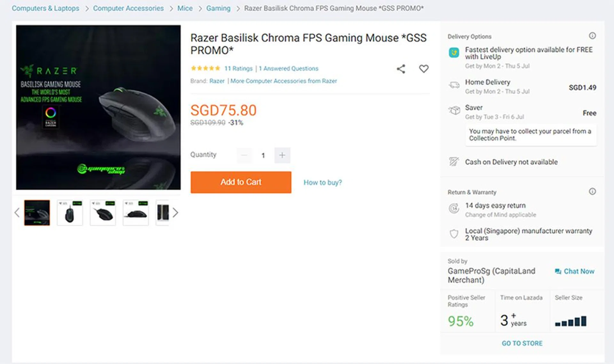Image resolution: width=614 pixels, height=364 pixels.
Task: Add product to wishlist with heart icon
Action: coord(424,69)
